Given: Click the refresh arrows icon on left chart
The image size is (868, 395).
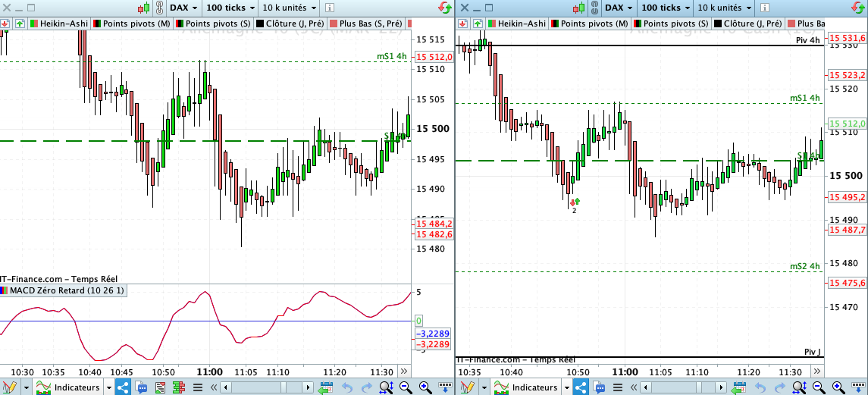Looking at the screenshot, I should 444,8.
